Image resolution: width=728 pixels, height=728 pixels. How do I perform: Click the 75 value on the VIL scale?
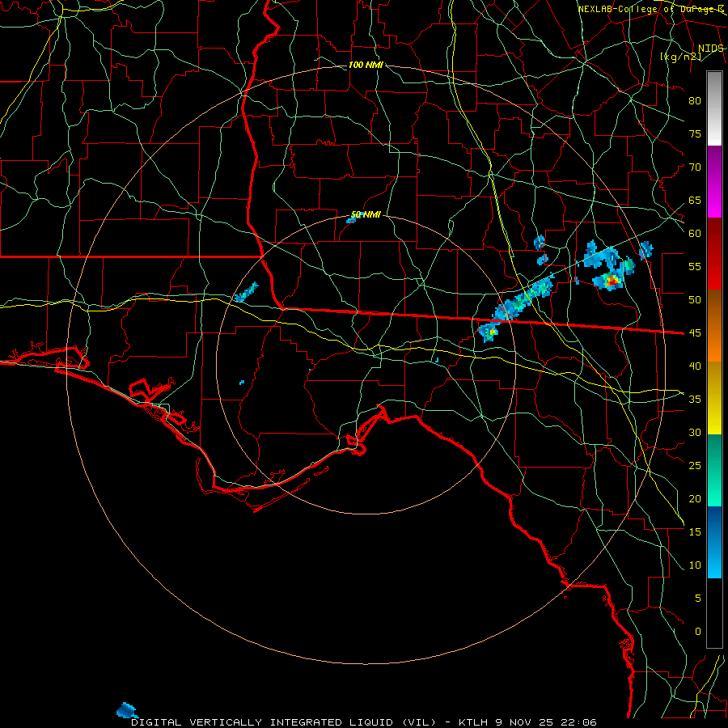pos(695,133)
